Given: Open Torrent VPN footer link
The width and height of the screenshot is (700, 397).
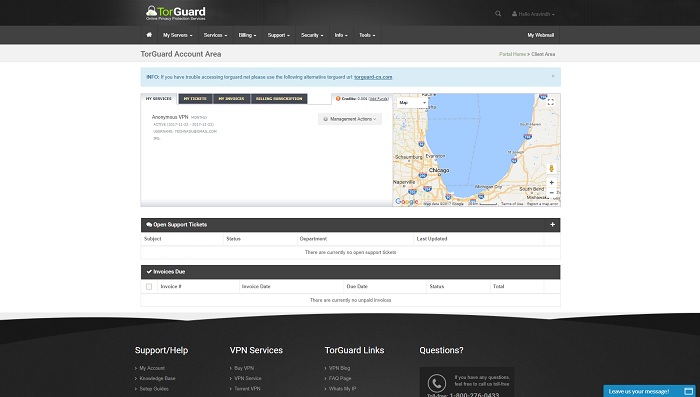Looking at the screenshot, I should click(x=247, y=389).
